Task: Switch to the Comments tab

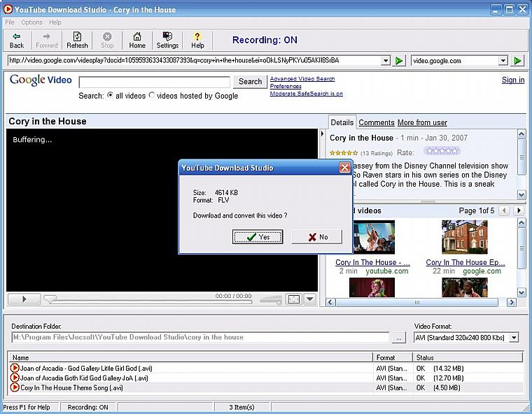Action: point(377,123)
